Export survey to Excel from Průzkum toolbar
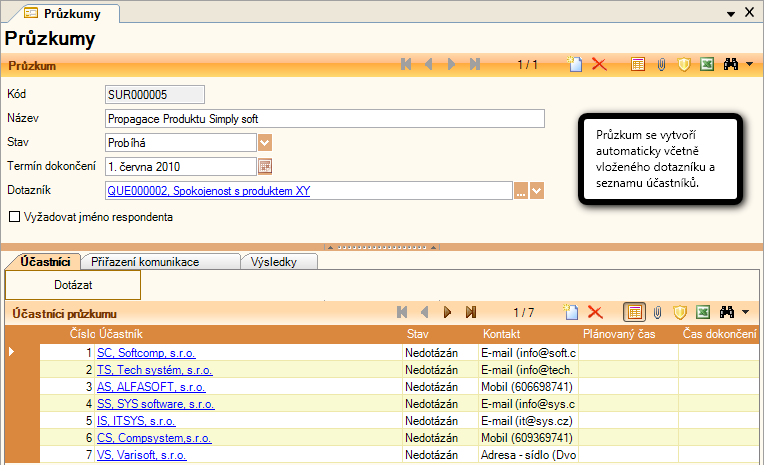This screenshot has height=465, width=764. point(706,65)
